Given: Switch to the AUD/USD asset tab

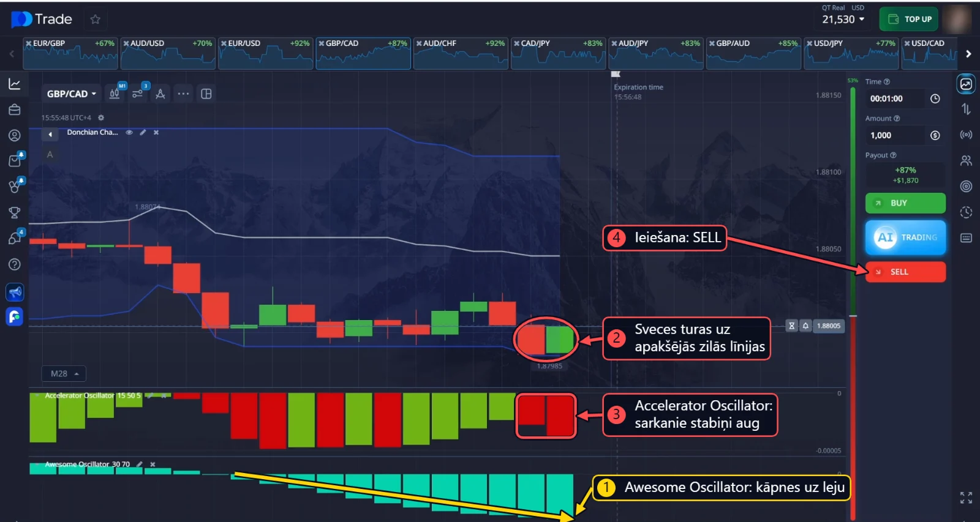Looking at the screenshot, I should (x=168, y=53).
